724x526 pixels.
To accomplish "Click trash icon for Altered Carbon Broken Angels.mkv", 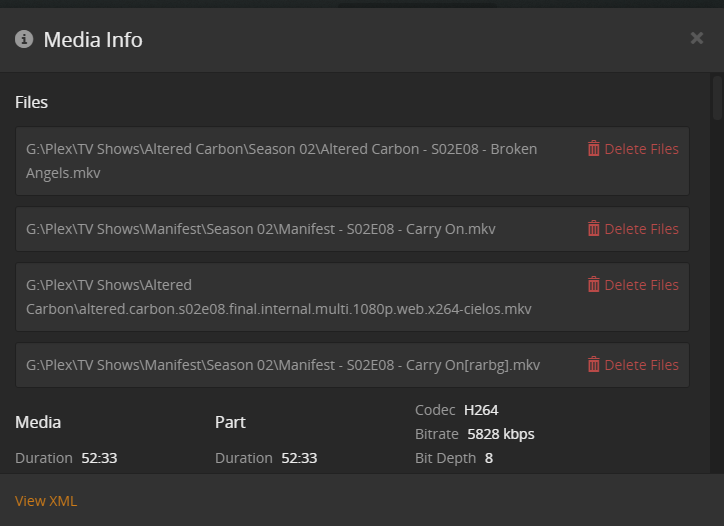I will pos(594,149).
